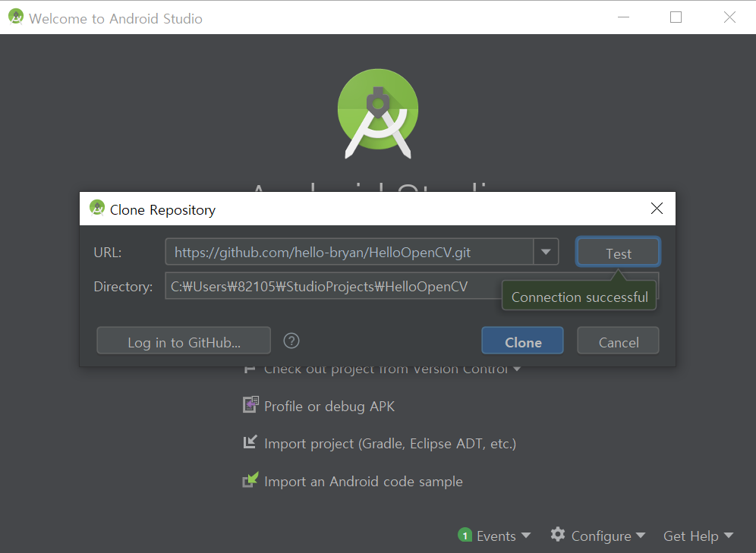Click the Configure gear icon
756x553 pixels.
point(558,534)
